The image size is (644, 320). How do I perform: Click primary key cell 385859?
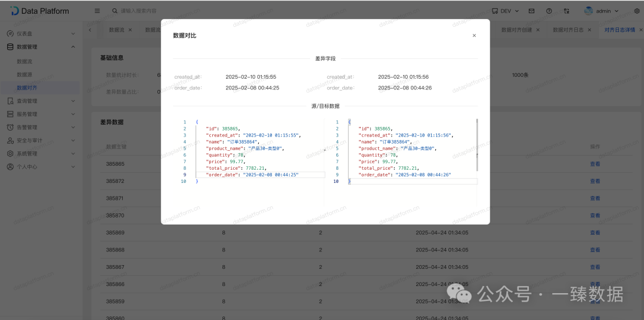115,302
